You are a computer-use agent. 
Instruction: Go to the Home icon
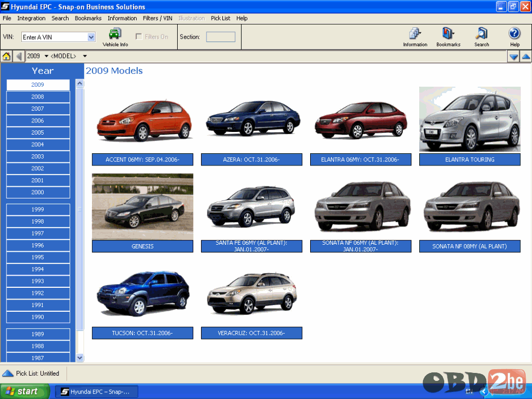point(6,56)
